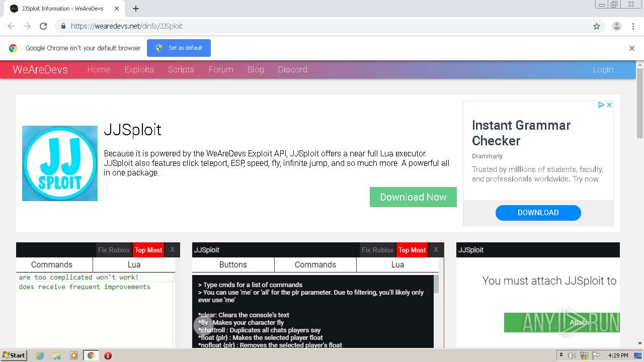Open the Blog nav link
This screenshot has width=644, height=362.
tap(256, 69)
